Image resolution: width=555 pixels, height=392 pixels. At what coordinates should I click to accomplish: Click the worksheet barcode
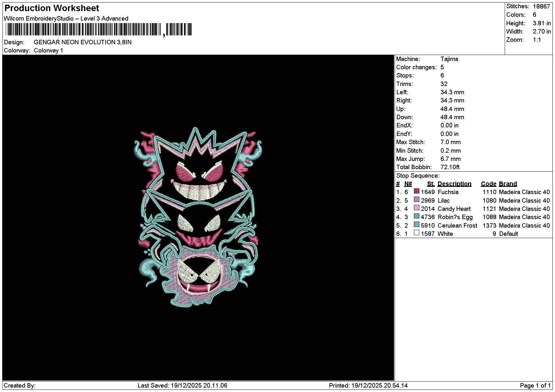tap(99, 30)
